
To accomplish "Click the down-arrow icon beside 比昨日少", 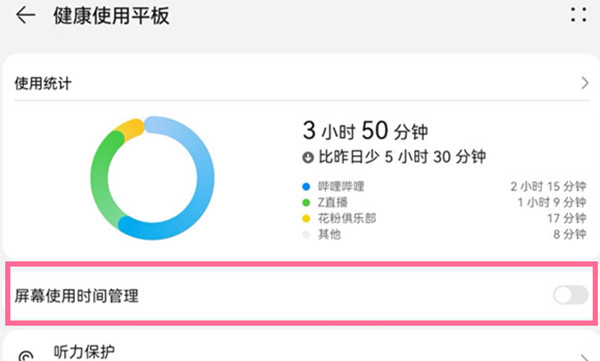I will (x=308, y=157).
